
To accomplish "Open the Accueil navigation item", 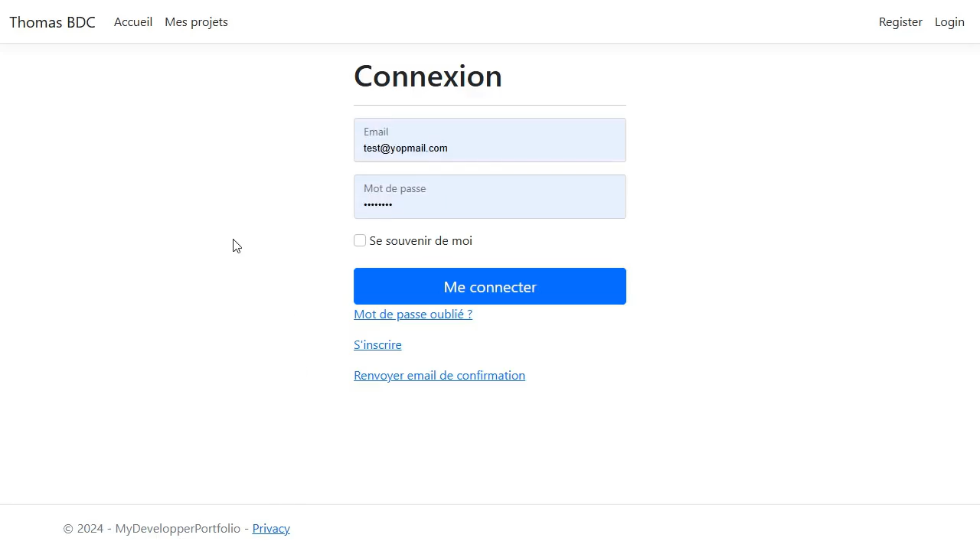I will [x=132, y=22].
